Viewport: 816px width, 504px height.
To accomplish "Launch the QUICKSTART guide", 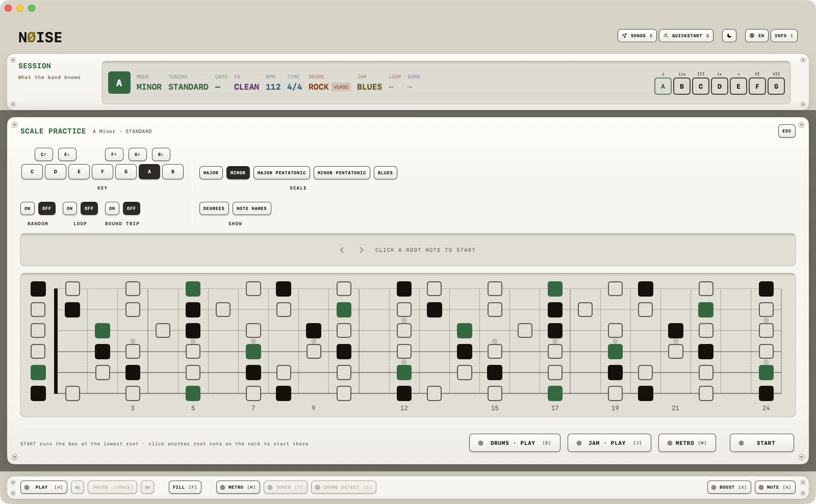I will pos(686,36).
